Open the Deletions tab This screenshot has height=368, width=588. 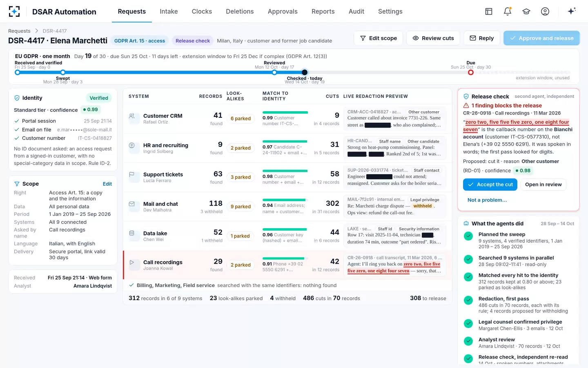240,11
